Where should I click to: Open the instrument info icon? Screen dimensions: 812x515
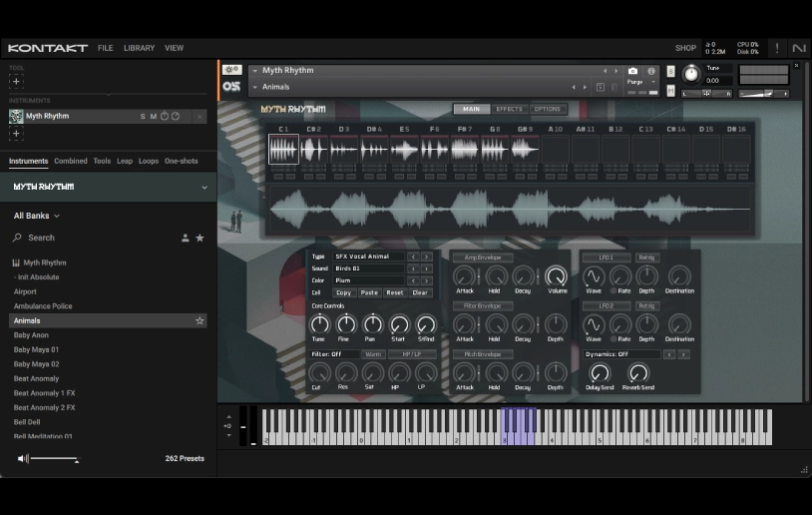[x=651, y=71]
